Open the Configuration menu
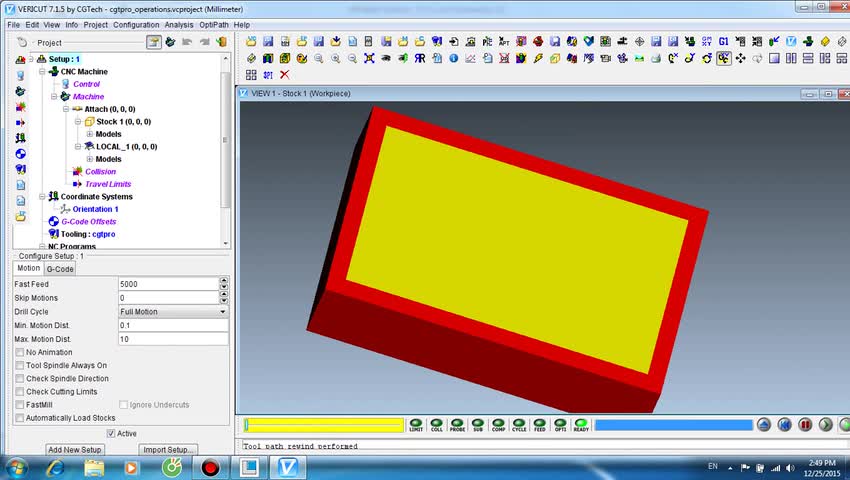Image resolution: width=850 pixels, height=480 pixels. [x=136, y=24]
